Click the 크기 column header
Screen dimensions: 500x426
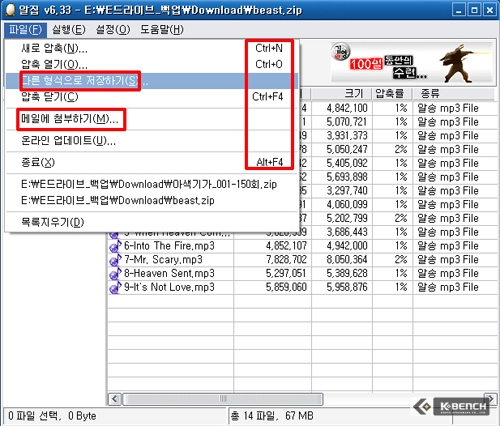tap(341, 94)
